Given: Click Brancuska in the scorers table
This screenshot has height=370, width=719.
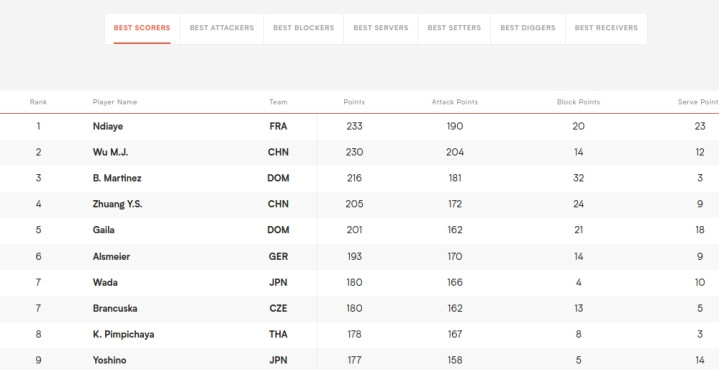Looking at the screenshot, I should pyautogui.click(x=115, y=309).
